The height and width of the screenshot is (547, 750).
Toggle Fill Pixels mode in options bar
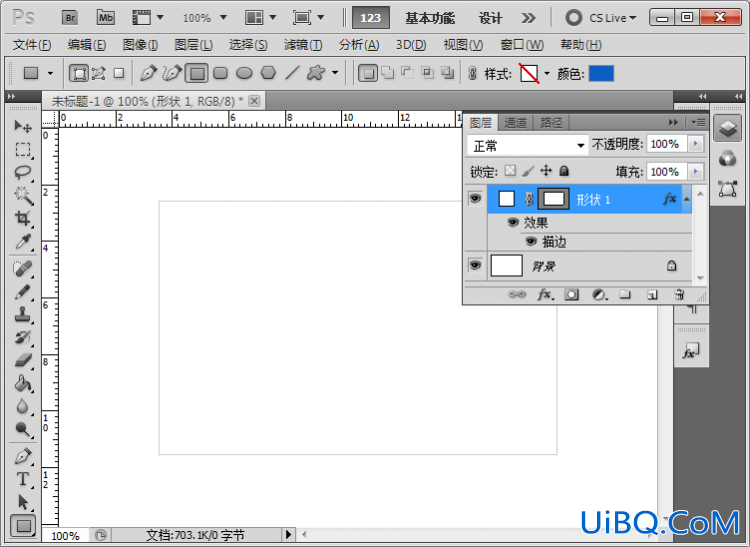pyautogui.click(x=119, y=73)
